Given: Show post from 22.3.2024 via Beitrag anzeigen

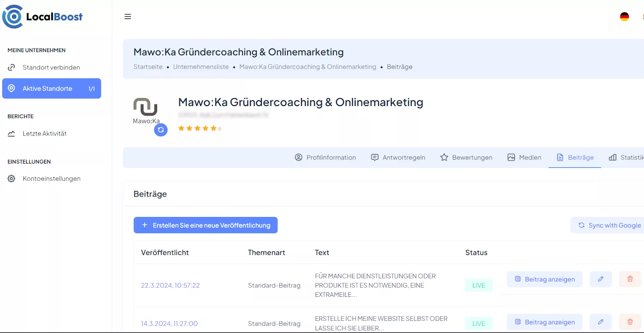Looking at the screenshot, I should pos(544,279).
